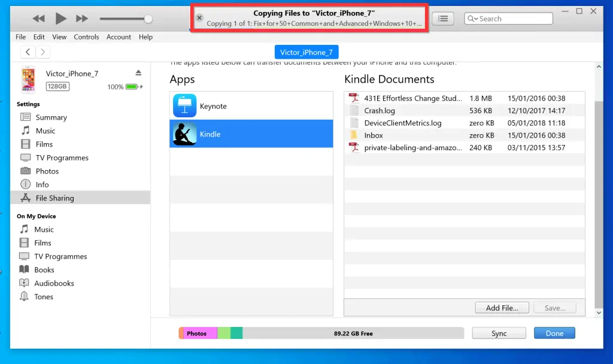Open the Search dropdown magnifier
613x364 pixels.
[473, 19]
